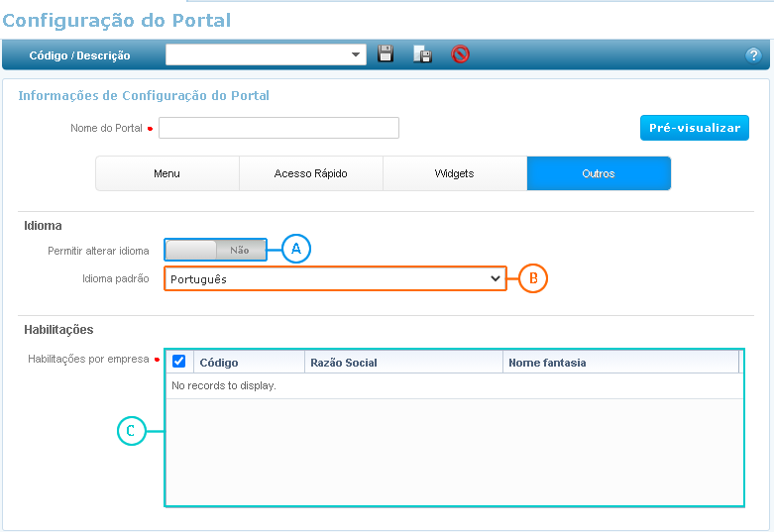The height and width of the screenshot is (532, 774).
Task: Open help via the question mark icon
Action: (x=753, y=55)
